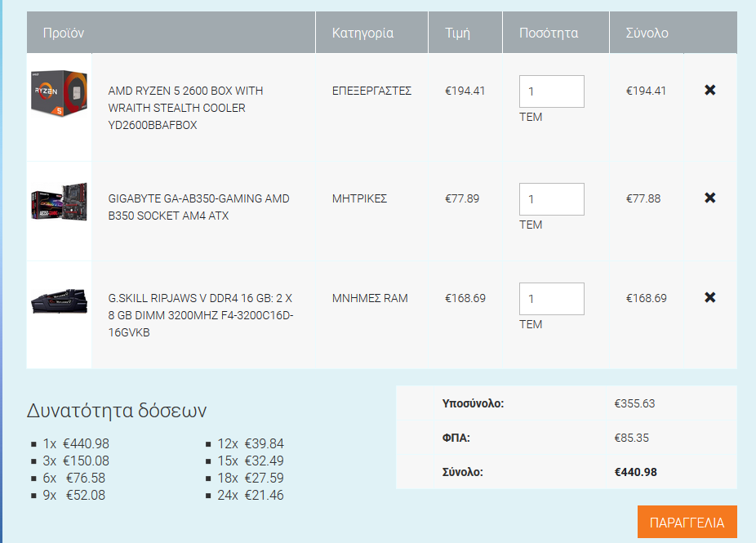Click the 3x €150.08 installment option
756x543 pixels.
click(x=76, y=461)
